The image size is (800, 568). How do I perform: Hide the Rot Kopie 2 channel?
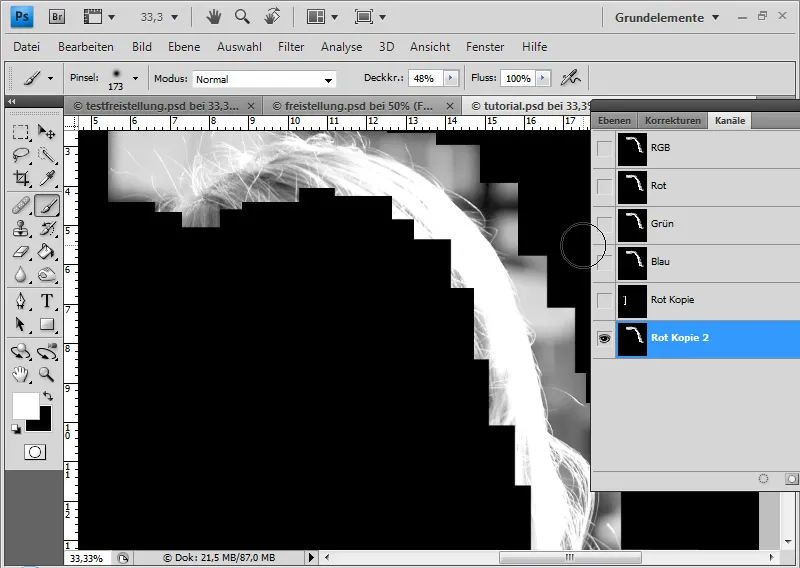pos(604,338)
